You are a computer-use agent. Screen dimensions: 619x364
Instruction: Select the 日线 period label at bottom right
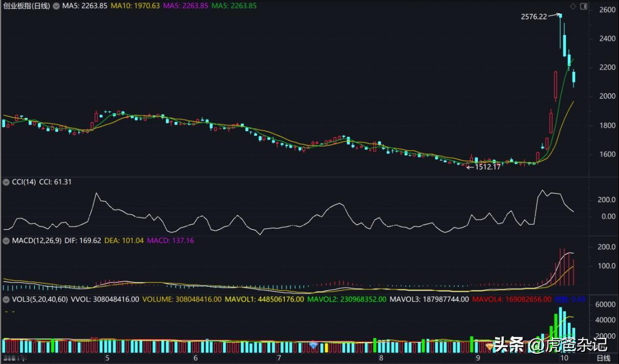tap(603, 358)
